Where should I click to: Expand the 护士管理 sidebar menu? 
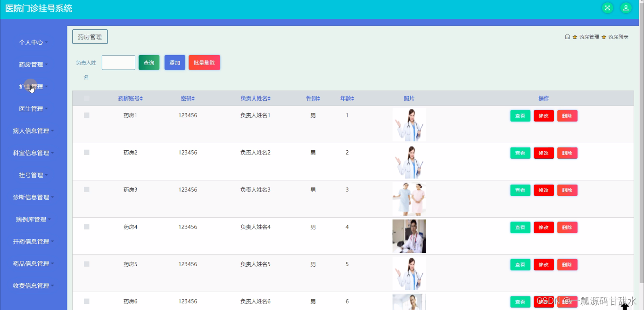(33, 87)
